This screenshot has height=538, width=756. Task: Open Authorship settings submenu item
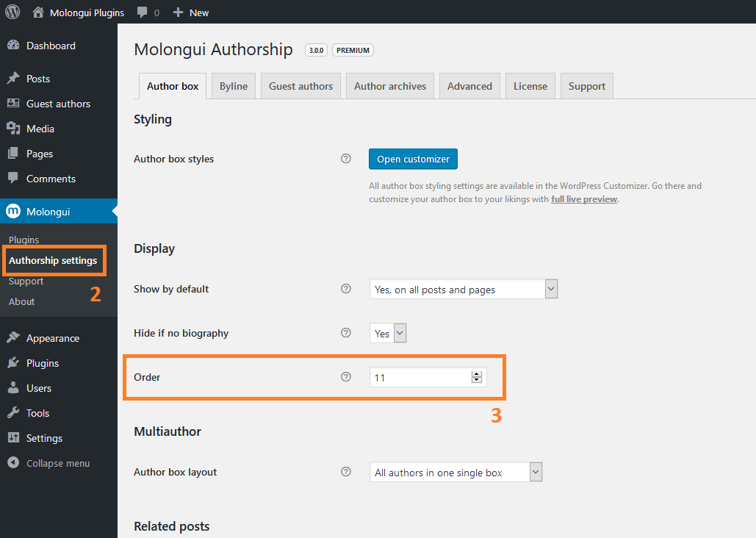53,261
